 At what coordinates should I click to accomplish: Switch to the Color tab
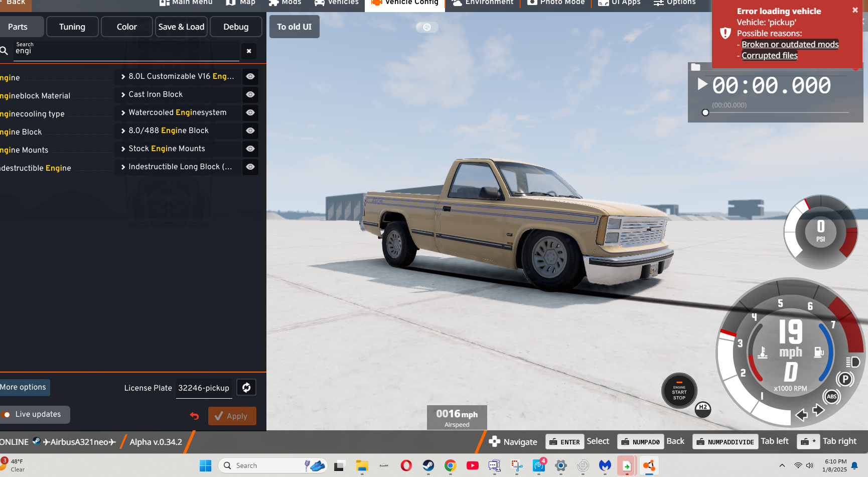[x=127, y=27]
